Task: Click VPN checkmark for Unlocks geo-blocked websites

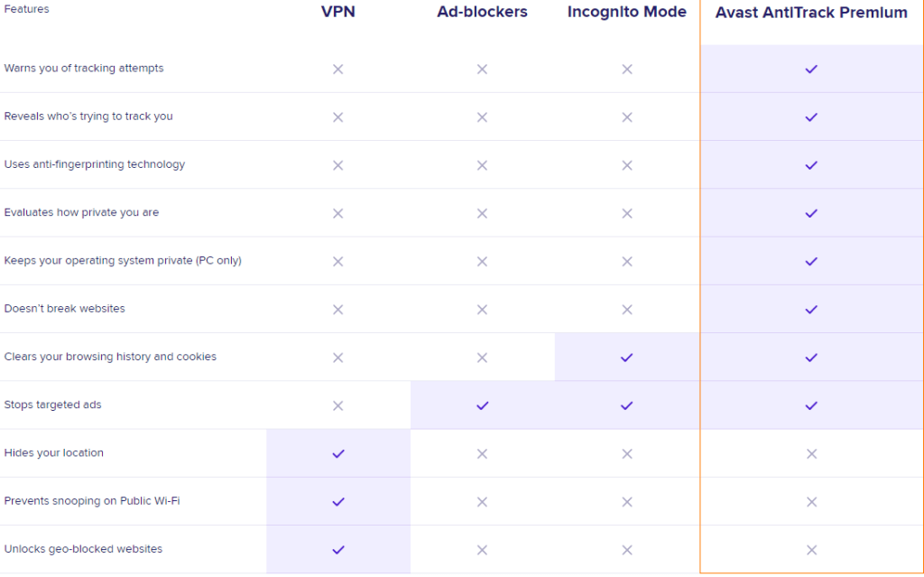Action: click(x=338, y=549)
